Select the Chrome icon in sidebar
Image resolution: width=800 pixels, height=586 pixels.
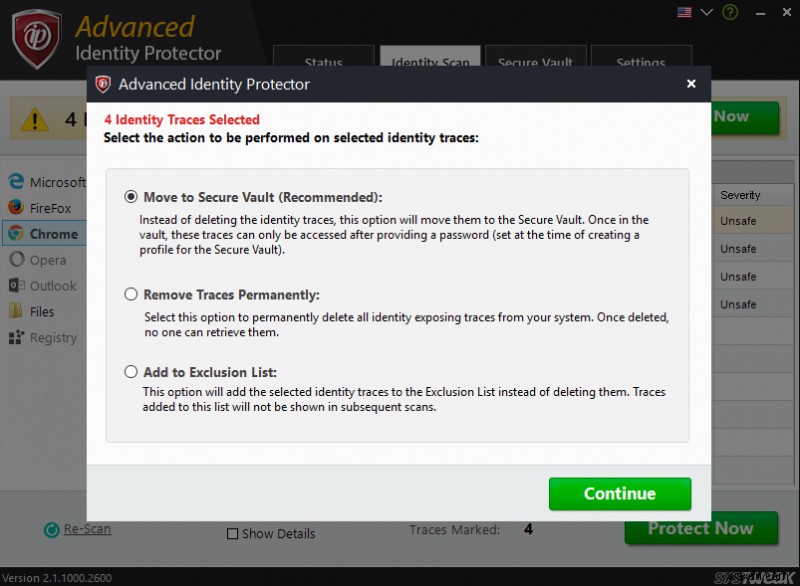point(16,234)
